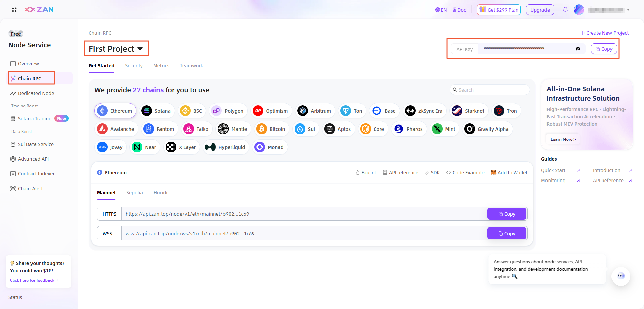Switch to the Teamwork tab
Image resolution: width=644 pixels, height=309 pixels.
(191, 66)
